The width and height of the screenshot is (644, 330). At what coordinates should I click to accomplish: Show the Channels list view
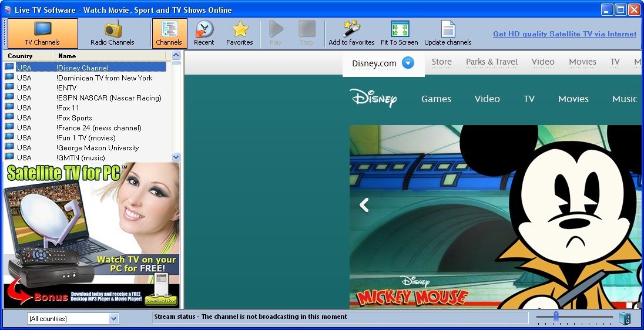[169, 33]
